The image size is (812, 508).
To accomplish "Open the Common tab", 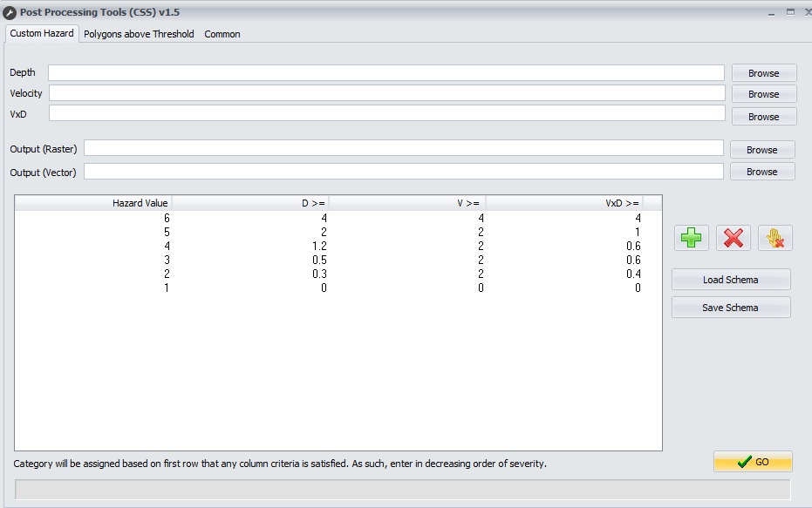I will [222, 34].
